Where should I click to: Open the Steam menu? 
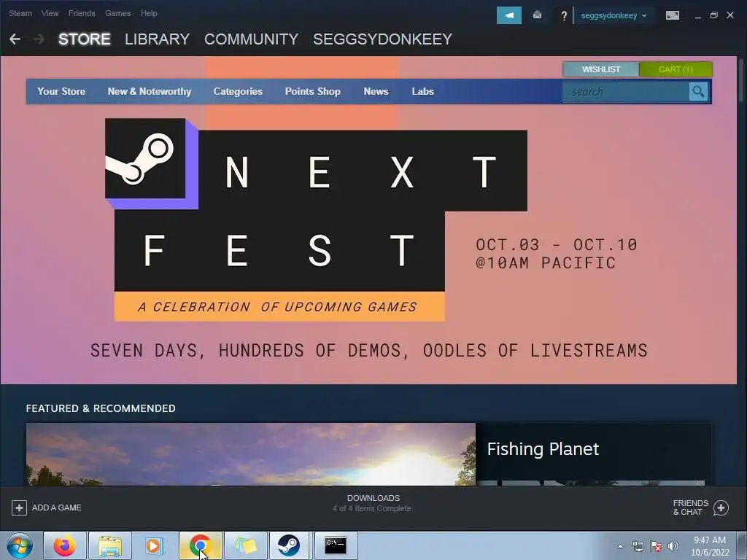(x=20, y=13)
